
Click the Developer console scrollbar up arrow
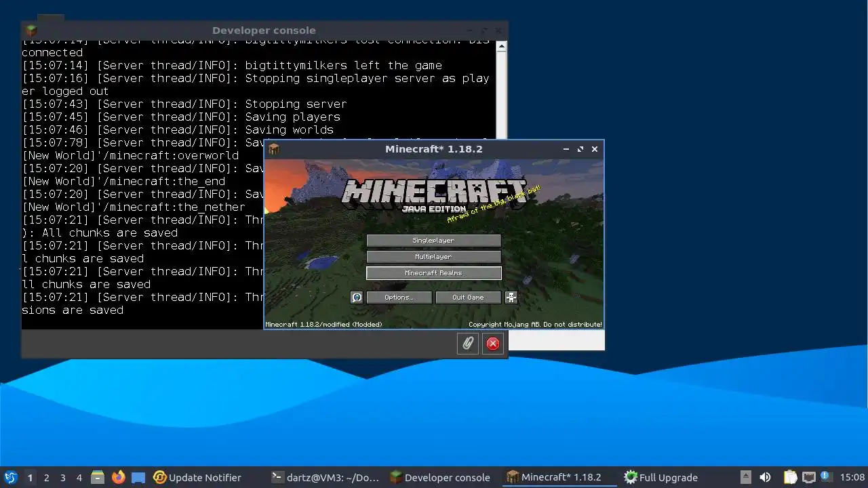pos(501,47)
